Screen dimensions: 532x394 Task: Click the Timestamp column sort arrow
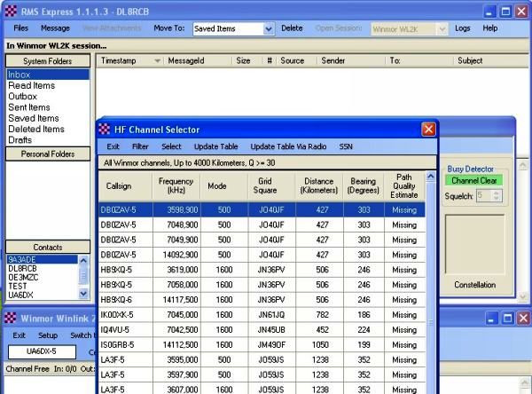click(157, 61)
